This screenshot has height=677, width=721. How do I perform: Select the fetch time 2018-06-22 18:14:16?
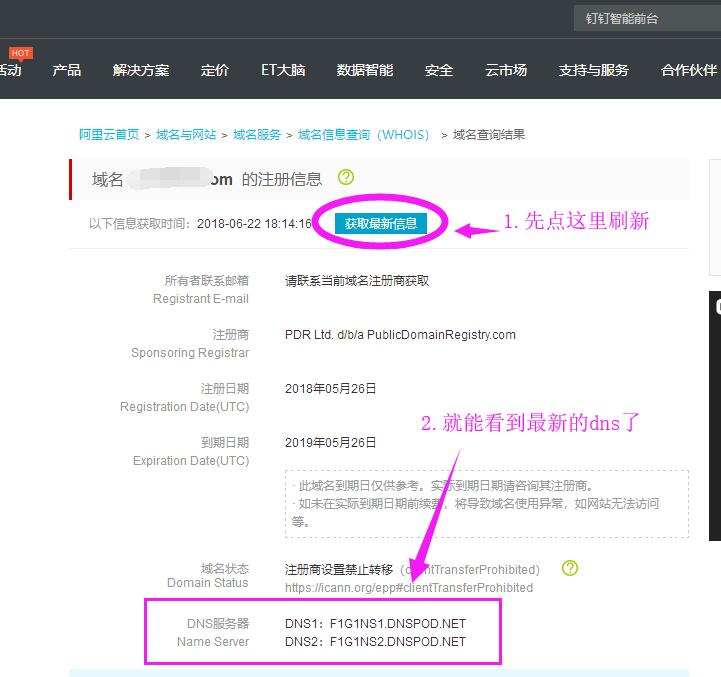[254, 224]
